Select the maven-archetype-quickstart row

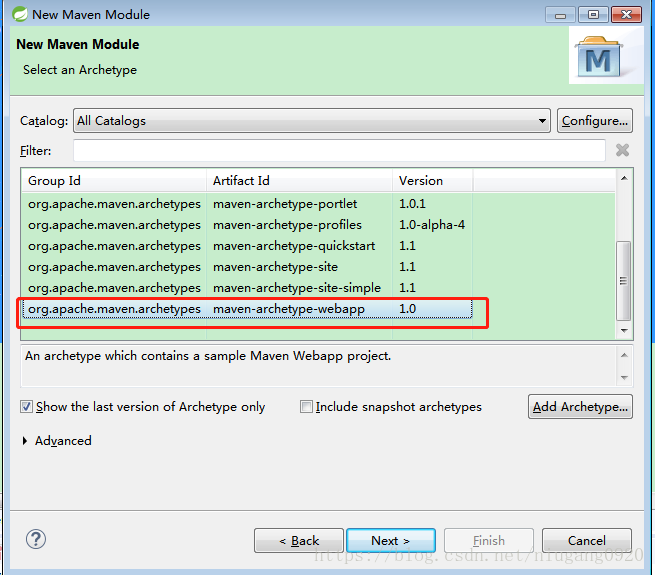247,246
